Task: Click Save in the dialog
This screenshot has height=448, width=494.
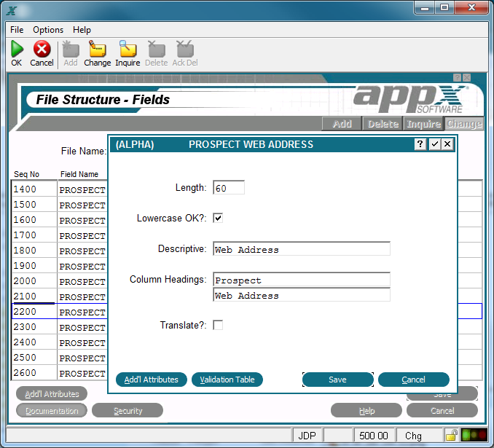Action: [x=338, y=380]
